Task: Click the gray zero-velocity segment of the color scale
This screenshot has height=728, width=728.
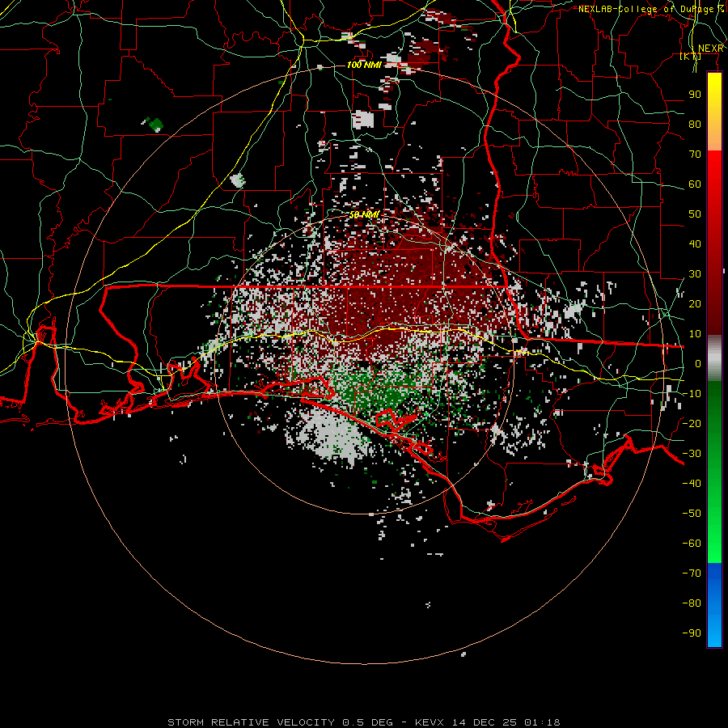Action: pyautogui.click(x=714, y=358)
